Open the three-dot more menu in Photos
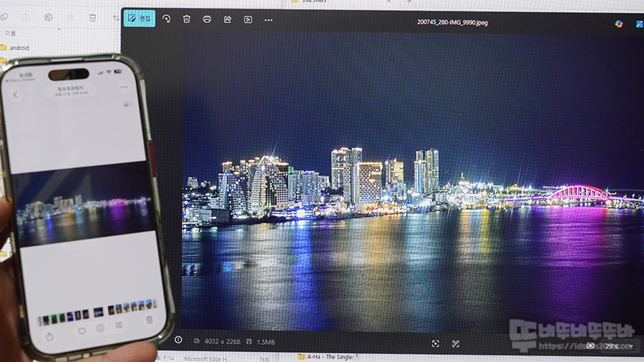Viewport: 644px width, 362px height. (x=268, y=20)
